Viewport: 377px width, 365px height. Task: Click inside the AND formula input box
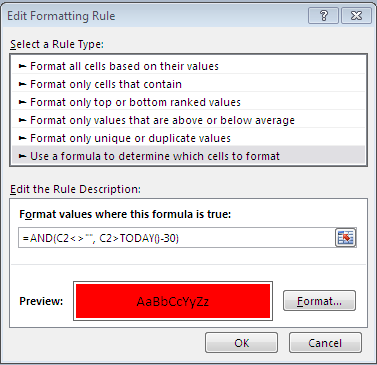pyautogui.click(x=177, y=238)
